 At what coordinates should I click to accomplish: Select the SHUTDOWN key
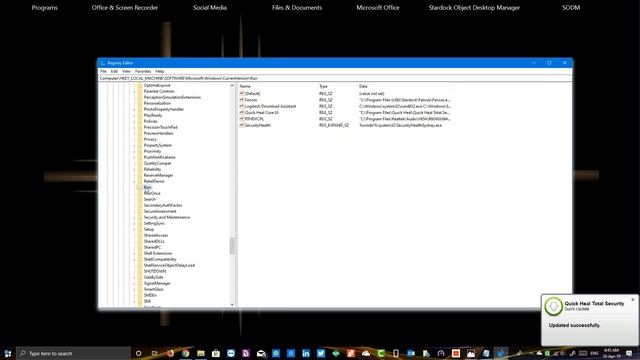(155, 271)
